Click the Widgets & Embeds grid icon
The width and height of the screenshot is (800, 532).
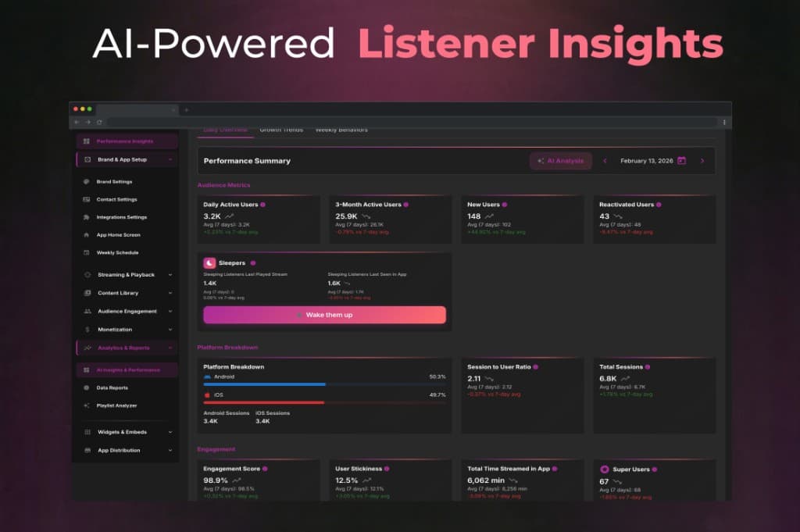coord(87,432)
